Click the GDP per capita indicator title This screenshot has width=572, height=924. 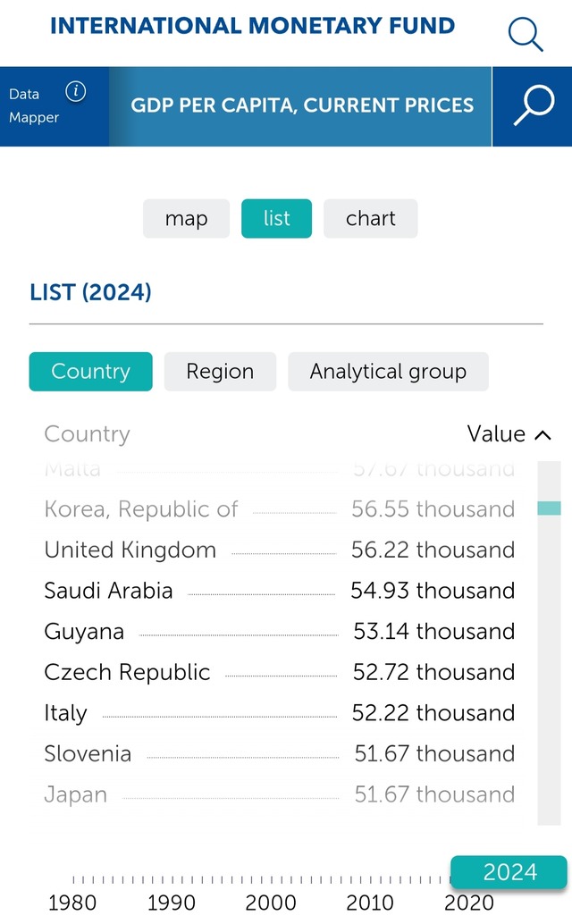pos(301,105)
